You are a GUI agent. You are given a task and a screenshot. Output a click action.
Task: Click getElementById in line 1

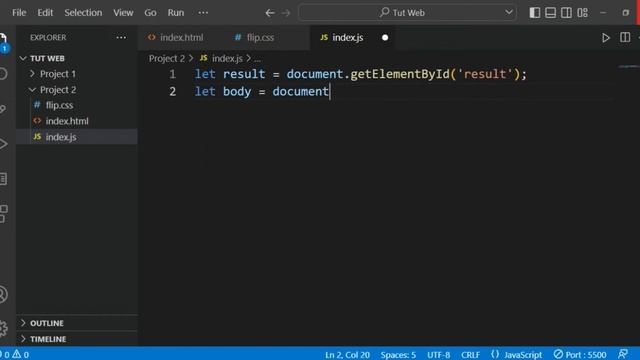pyautogui.click(x=400, y=74)
